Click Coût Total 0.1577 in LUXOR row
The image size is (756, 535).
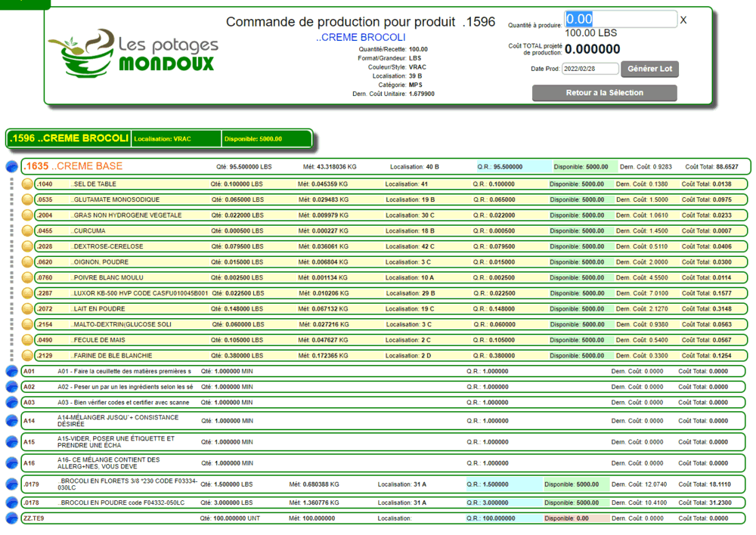pos(706,293)
